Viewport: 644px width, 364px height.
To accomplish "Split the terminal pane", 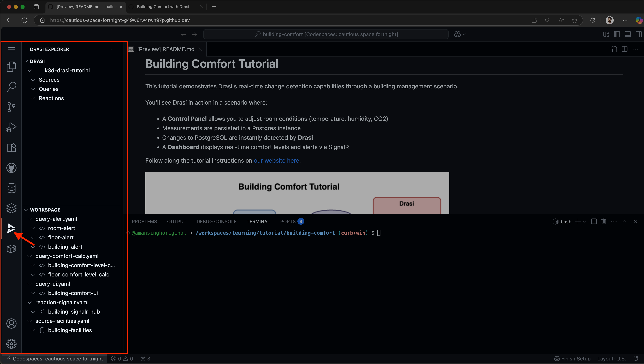I will pyautogui.click(x=594, y=221).
